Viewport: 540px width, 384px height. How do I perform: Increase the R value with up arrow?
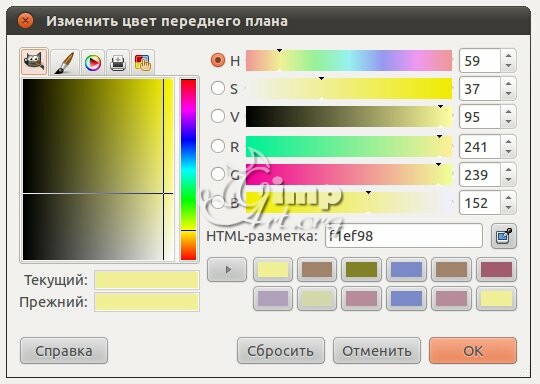[508, 141]
